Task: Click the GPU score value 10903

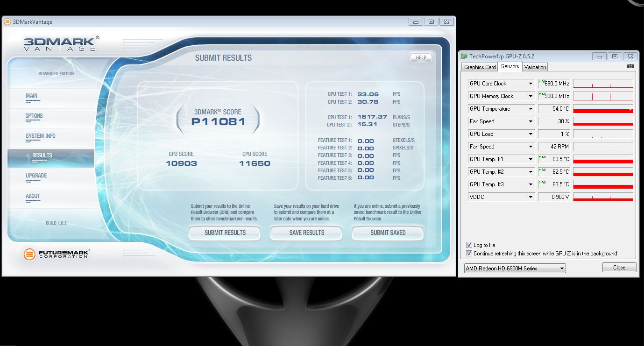Action: point(181,163)
